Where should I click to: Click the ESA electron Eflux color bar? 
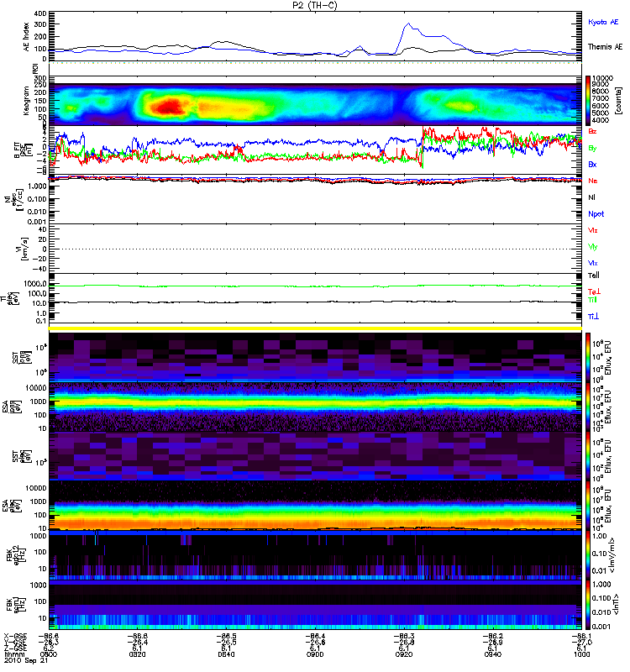click(587, 505)
